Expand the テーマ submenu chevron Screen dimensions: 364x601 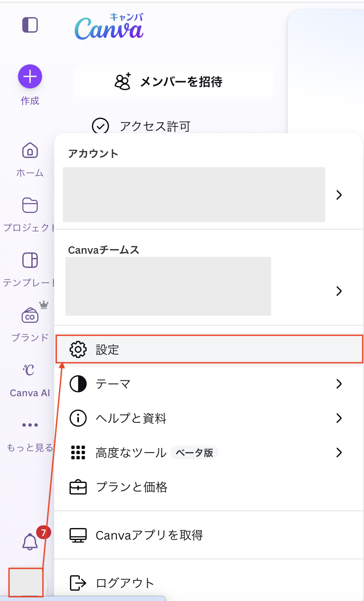click(339, 384)
